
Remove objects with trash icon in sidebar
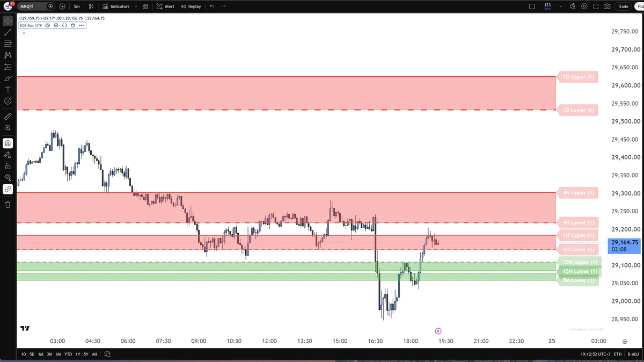(8, 205)
